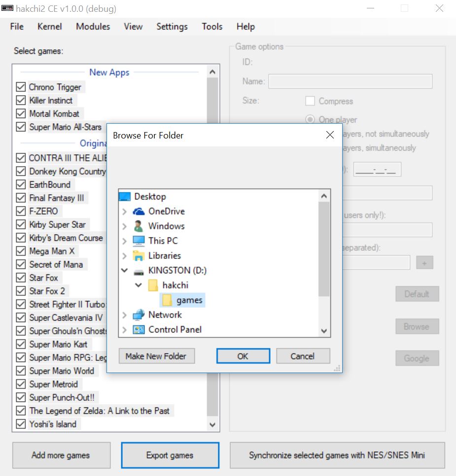Collapse the KINGSTON (D:) drive node
Screen dimensions: 456x476
(x=124, y=270)
